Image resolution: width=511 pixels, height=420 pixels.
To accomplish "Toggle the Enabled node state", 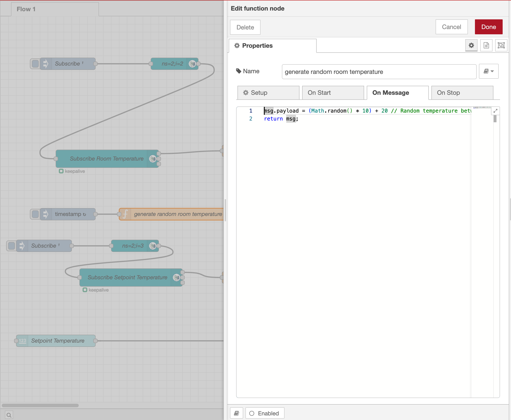I will coord(265,413).
